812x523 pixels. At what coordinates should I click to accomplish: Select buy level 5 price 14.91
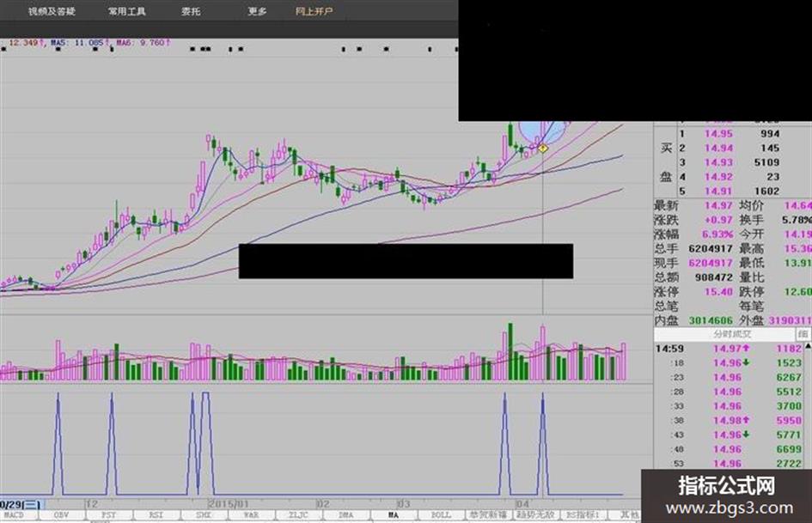point(719,191)
